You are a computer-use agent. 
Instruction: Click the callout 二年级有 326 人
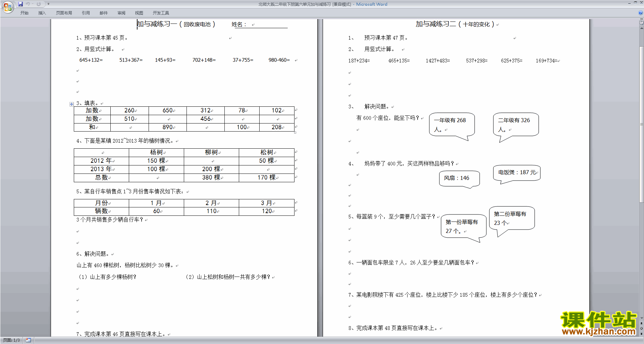click(516, 125)
